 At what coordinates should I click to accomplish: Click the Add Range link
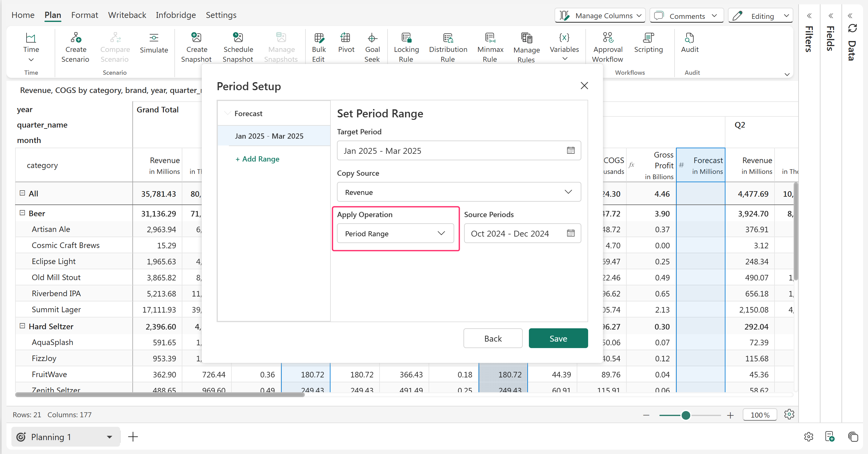[257, 159]
